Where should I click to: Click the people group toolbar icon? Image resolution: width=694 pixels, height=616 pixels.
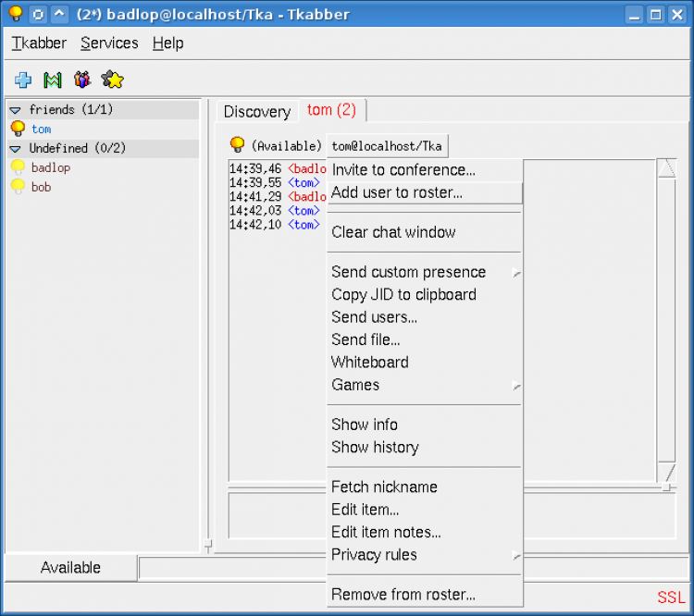coord(82,80)
